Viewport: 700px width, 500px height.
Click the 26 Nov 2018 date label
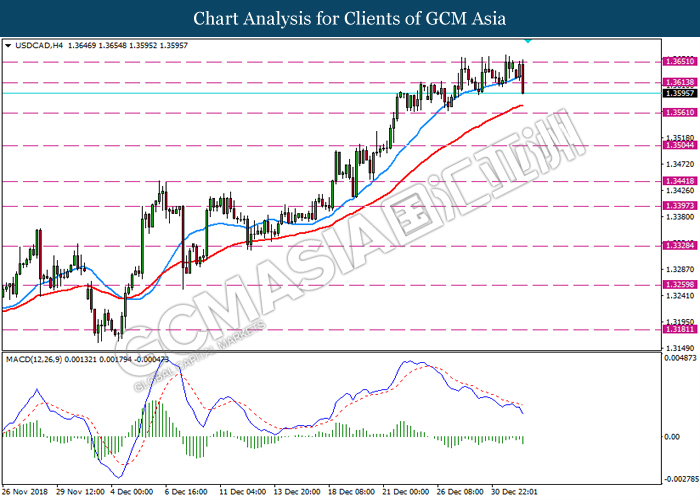pos(25,492)
